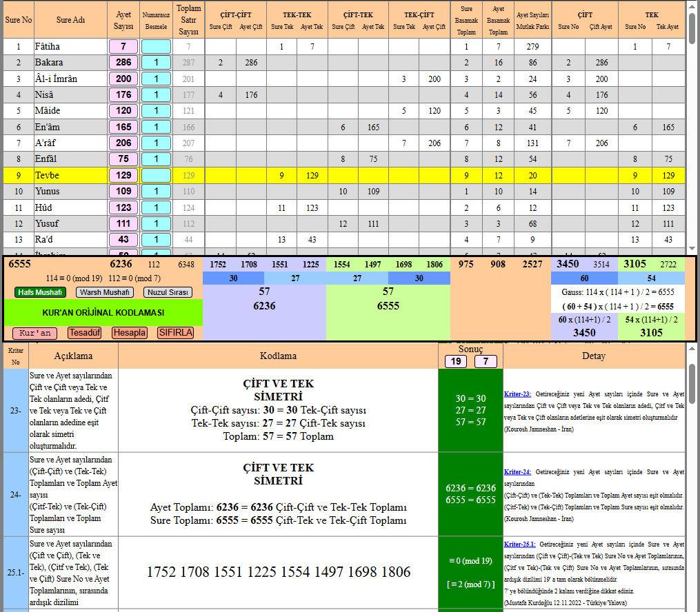Edit the Besmele field in Yunus row
The height and width of the screenshot is (612, 700).
click(157, 192)
